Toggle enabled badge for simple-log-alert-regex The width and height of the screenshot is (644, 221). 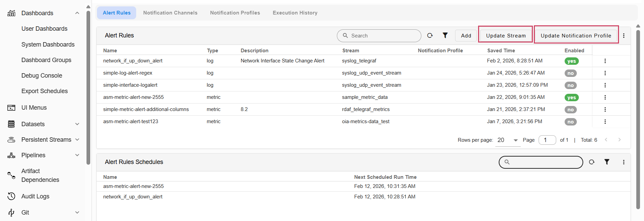(x=570, y=73)
